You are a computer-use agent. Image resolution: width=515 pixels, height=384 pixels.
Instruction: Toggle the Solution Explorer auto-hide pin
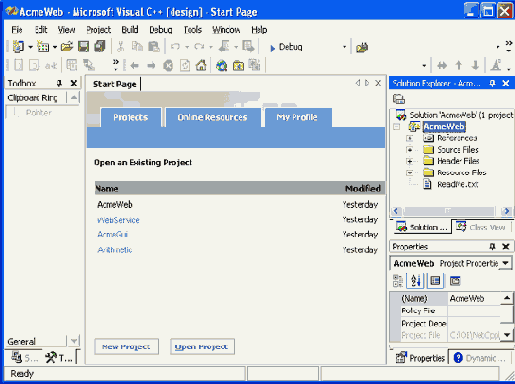click(x=492, y=83)
